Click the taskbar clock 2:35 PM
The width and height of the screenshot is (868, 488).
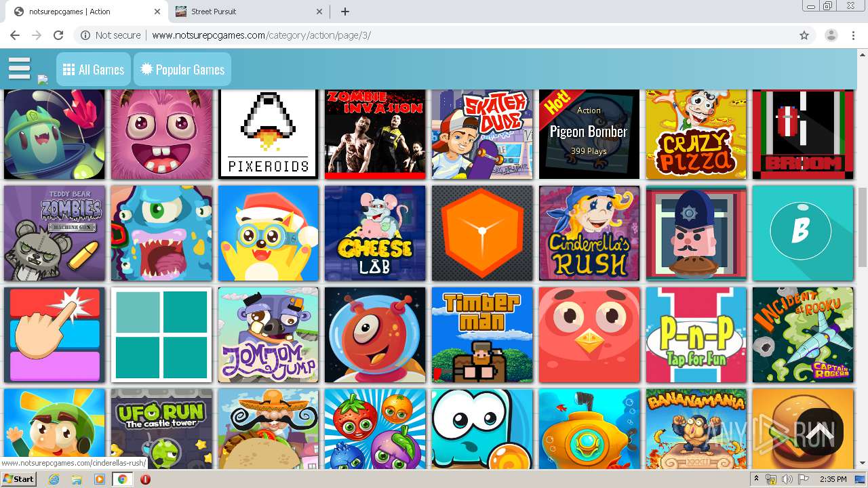click(833, 479)
